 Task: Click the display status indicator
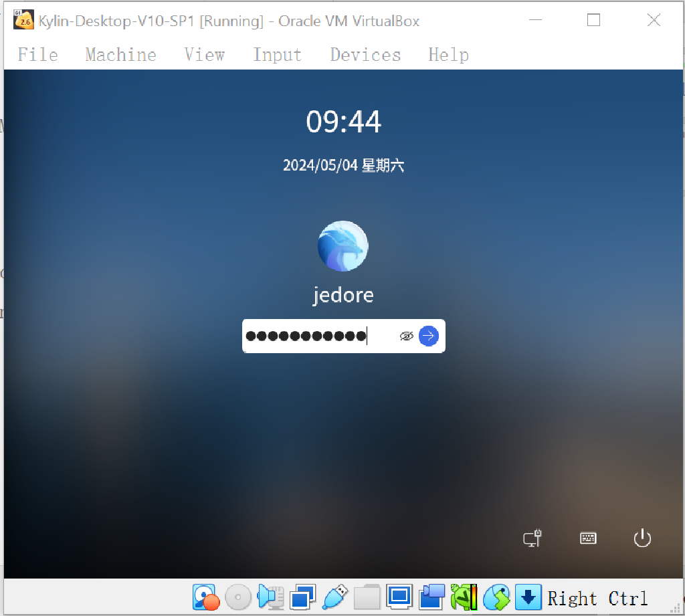coord(399,596)
